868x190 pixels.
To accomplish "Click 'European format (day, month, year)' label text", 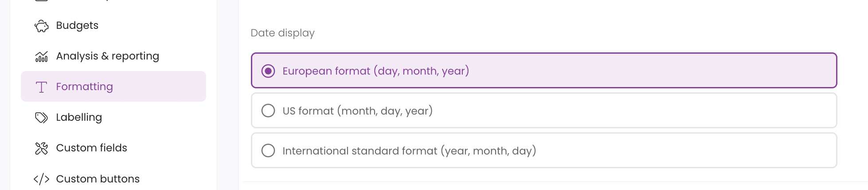I will coord(376,71).
